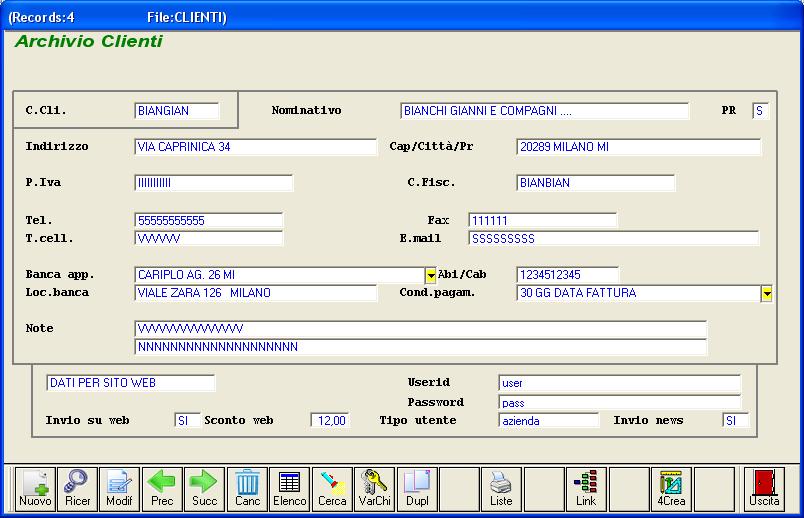
Task: Open the Link tree icon
Action: [586, 489]
